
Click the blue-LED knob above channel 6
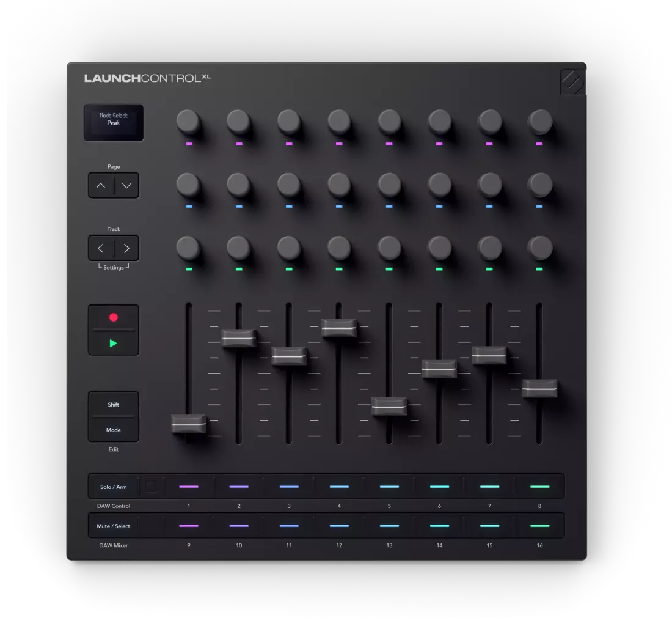(439, 185)
